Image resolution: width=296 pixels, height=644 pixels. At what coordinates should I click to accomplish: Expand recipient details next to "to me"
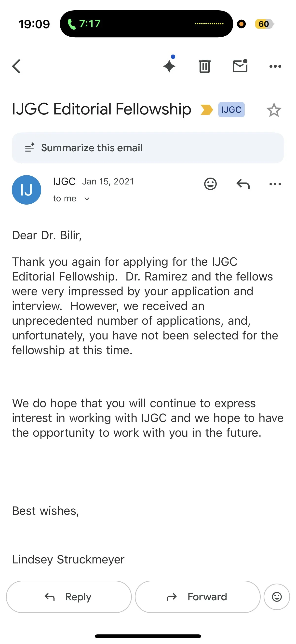pyautogui.click(x=87, y=199)
